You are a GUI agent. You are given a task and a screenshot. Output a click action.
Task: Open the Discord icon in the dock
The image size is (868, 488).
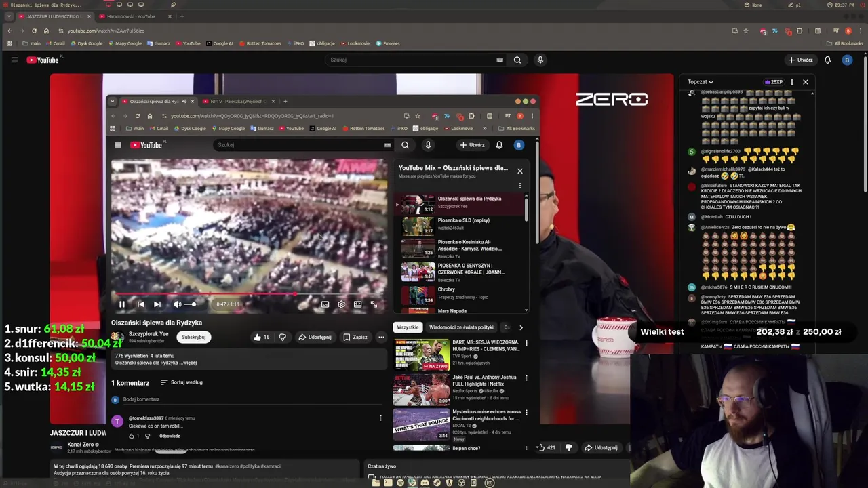[x=425, y=483]
